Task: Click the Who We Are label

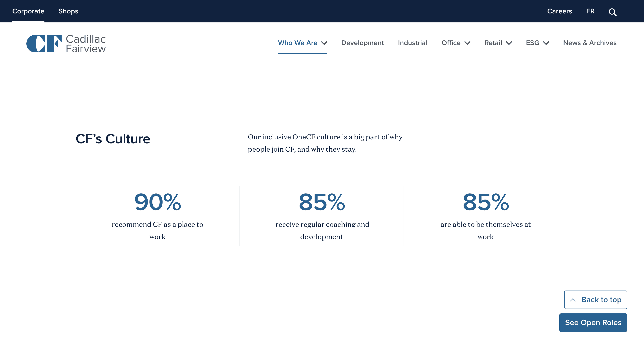Action: coord(298,43)
